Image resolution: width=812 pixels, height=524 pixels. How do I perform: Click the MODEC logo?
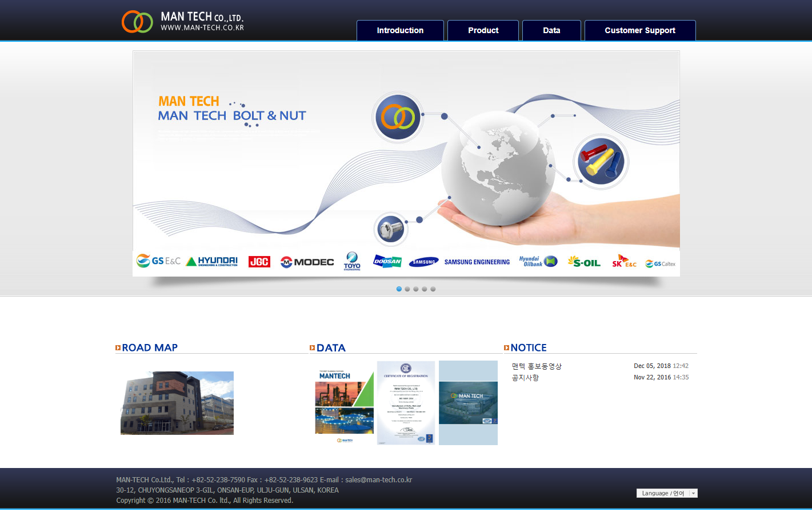pyautogui.click(x=307, y=262)
